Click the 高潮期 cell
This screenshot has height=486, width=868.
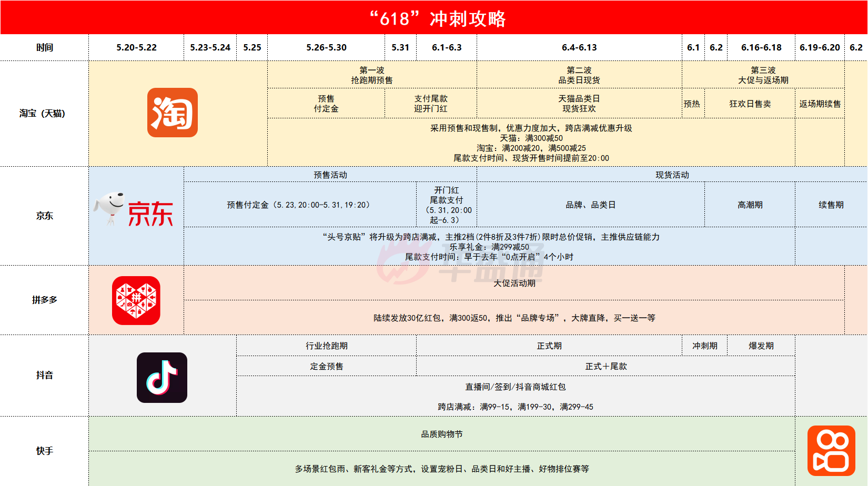tap(750, 205)
